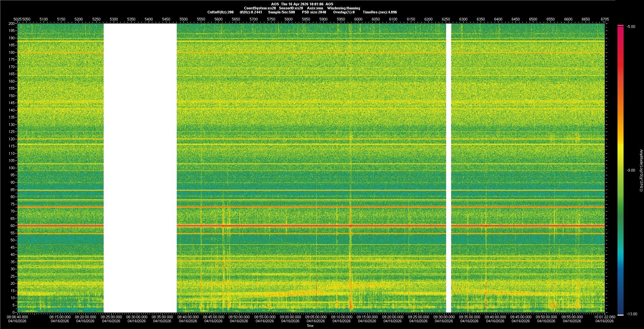Image resolution: width=644 pixels, height=329 pixels.
Task: Click the color scale bar's red top end
Action: tap(621, 27)
